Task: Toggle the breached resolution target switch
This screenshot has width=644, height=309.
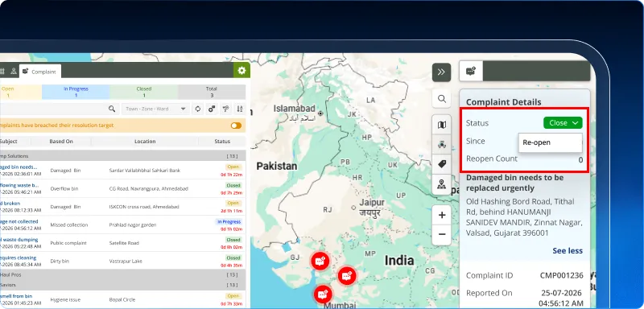Action: [236, 126]
